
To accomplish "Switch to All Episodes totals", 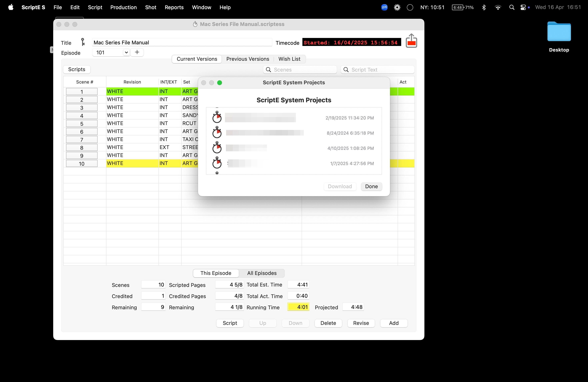I will [x=262, y=273].
